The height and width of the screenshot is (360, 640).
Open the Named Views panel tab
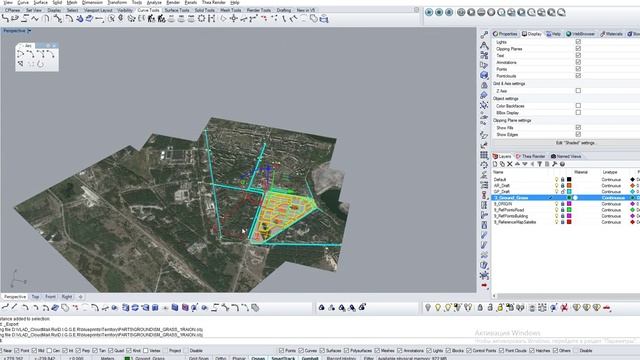tap(566, 156)
